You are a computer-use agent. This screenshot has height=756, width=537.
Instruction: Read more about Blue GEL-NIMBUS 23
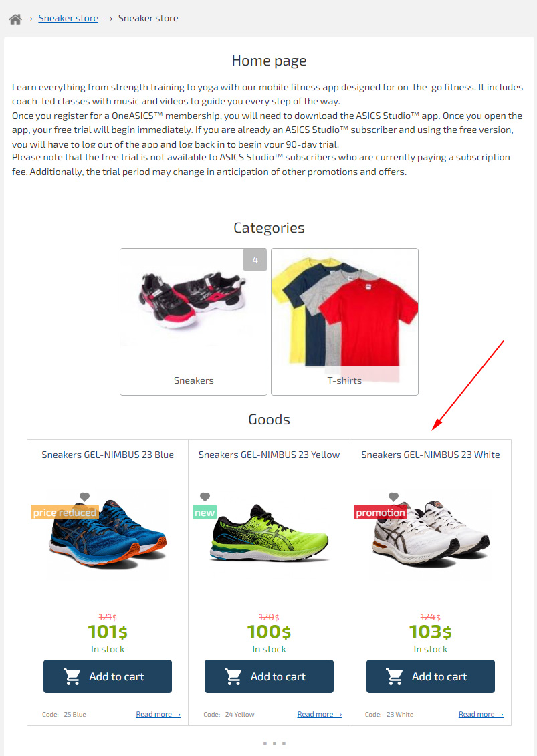158,714
